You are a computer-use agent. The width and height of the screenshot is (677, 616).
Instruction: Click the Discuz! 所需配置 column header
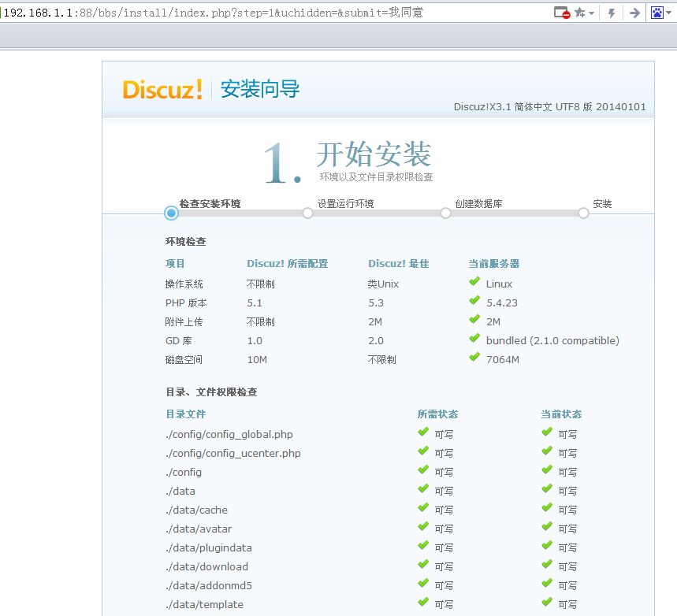tap(288, 263)
